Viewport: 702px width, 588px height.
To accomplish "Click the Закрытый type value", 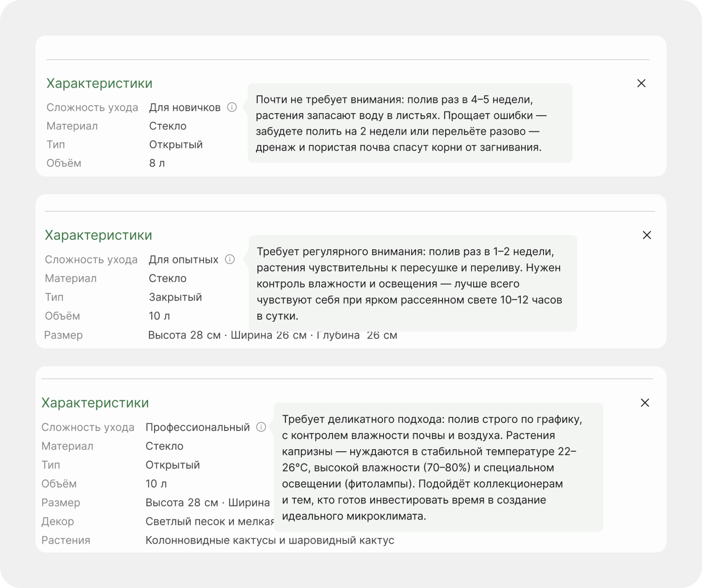I will 175,297.
